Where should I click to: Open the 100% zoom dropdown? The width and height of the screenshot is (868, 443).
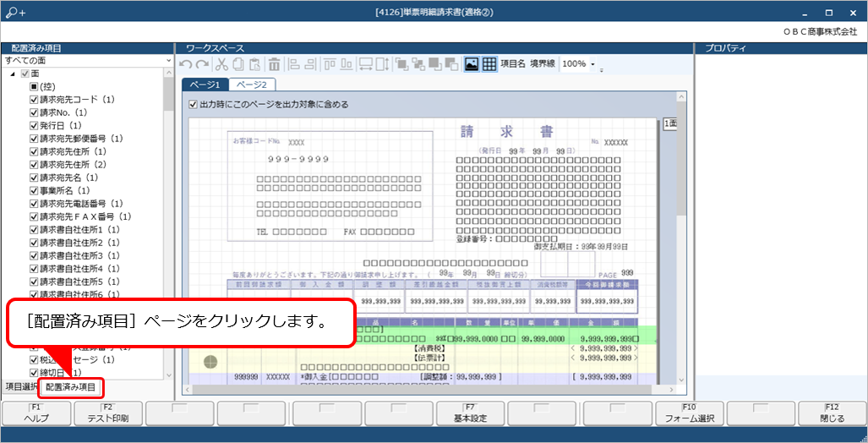pos(592,64)
